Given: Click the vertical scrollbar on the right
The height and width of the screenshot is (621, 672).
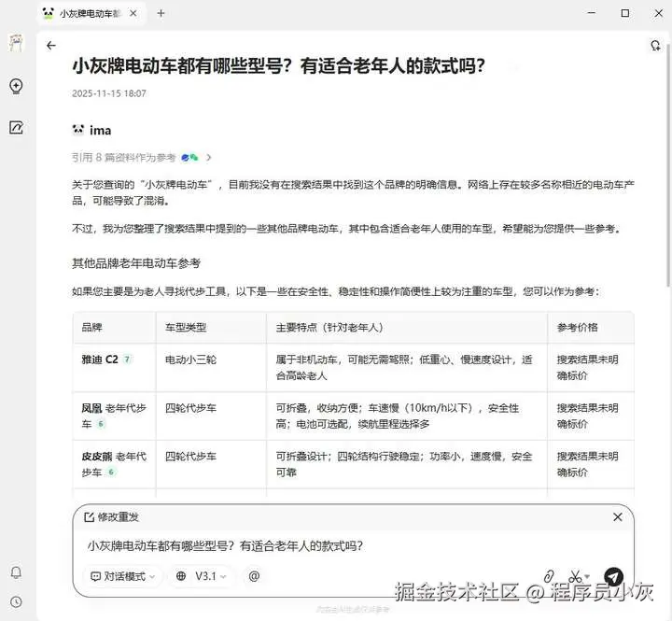Looking at the screenshot, I should point(667,165).
